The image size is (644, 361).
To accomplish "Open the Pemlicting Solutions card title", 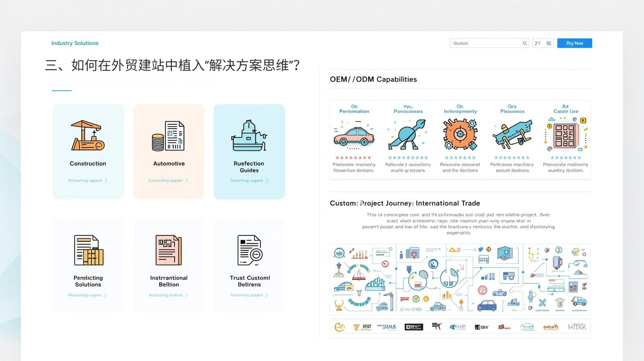I will 88,281.
